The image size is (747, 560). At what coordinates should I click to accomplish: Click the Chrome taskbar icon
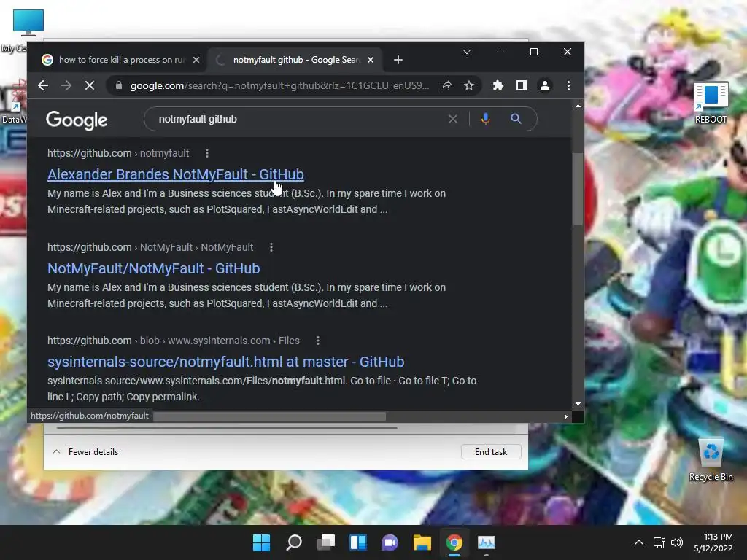[x=454, y=542]
